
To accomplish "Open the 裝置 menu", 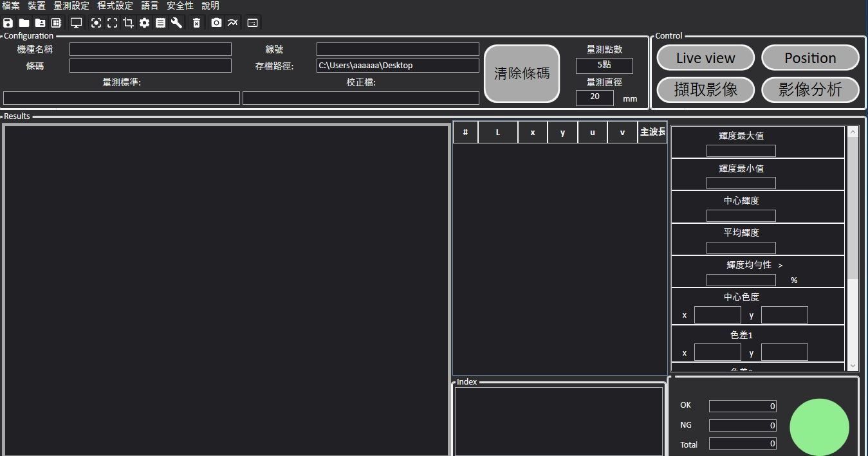I will [37, 6].
